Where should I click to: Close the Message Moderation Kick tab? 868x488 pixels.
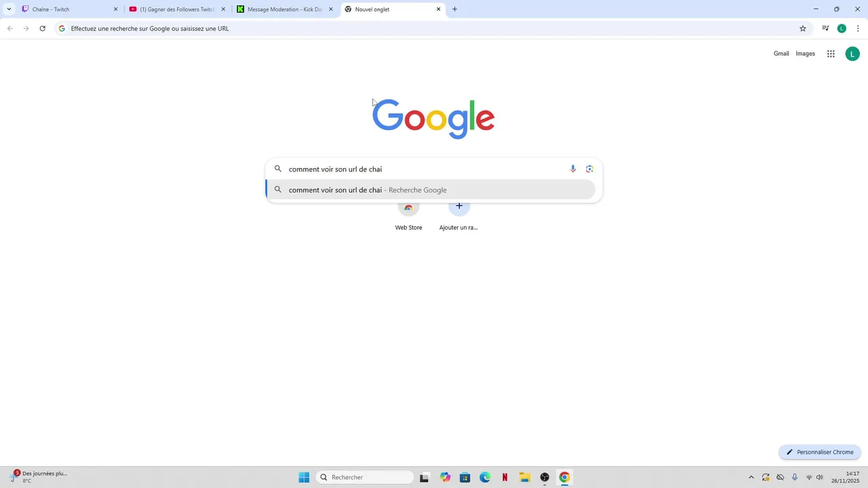(x=331, y=9)
